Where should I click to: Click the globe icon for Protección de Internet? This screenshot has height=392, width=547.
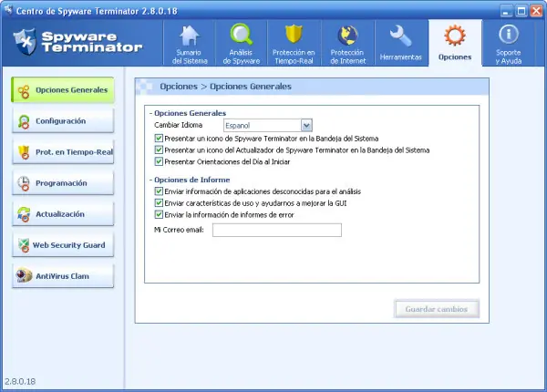click(347, 36)
